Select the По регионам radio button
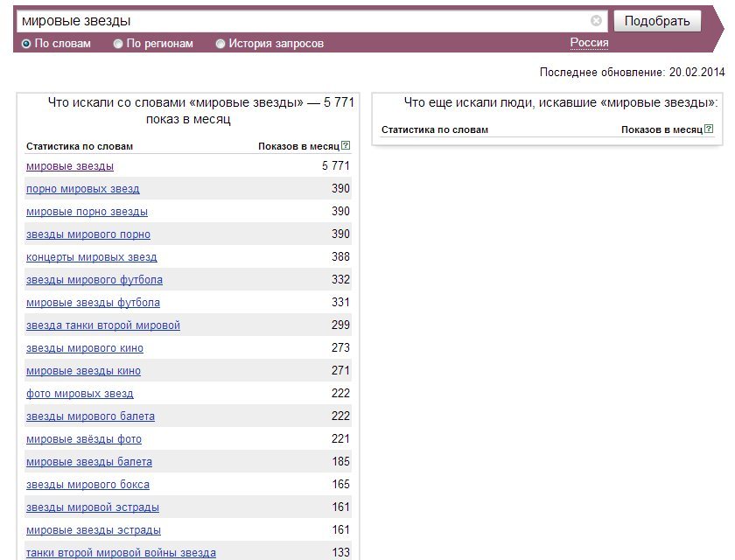Viewport: 735px width, 560px height. (118, 44)
